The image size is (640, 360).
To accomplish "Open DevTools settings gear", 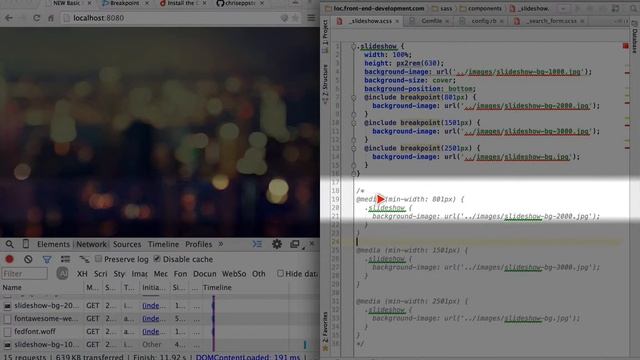I will 277,244.
